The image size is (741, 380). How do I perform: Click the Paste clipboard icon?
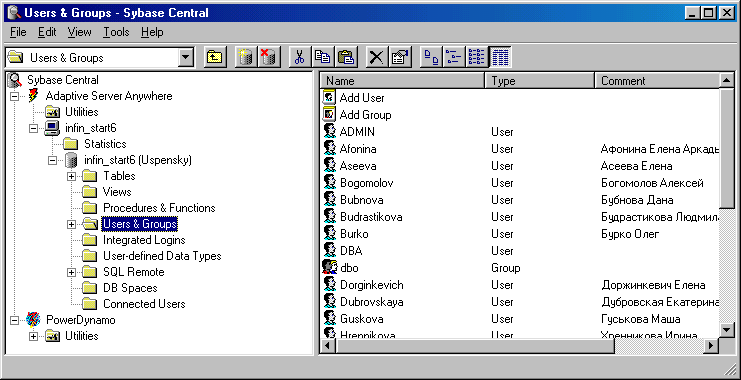(346, 57)
